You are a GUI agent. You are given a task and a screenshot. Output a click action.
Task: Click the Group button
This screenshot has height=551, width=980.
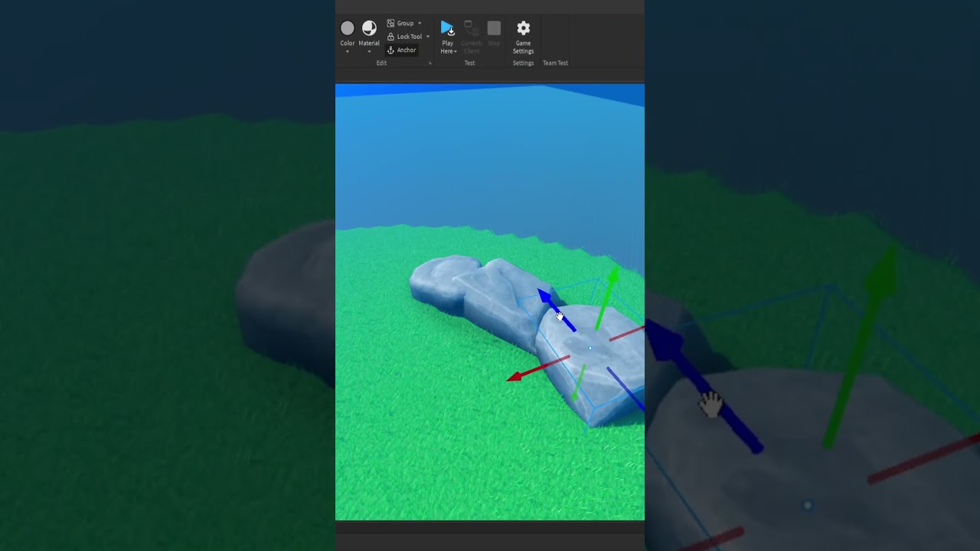point(400,24)
